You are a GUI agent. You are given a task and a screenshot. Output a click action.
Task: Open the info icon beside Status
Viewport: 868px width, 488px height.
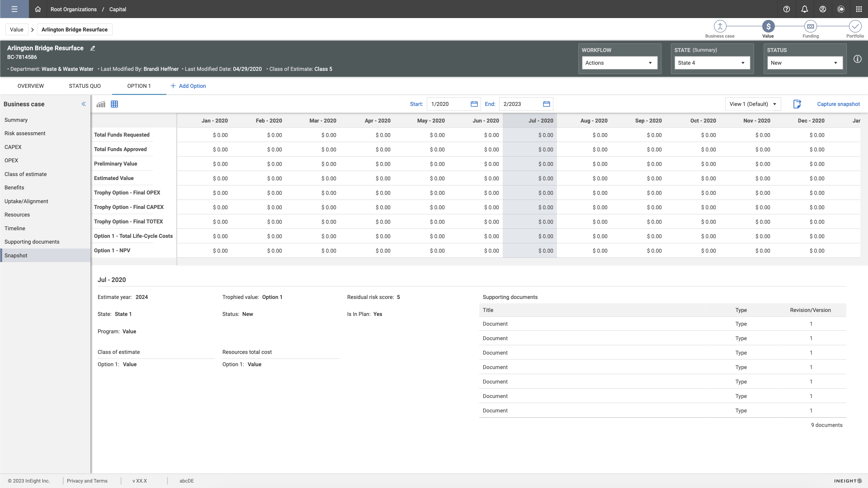(x=858, y=59)
